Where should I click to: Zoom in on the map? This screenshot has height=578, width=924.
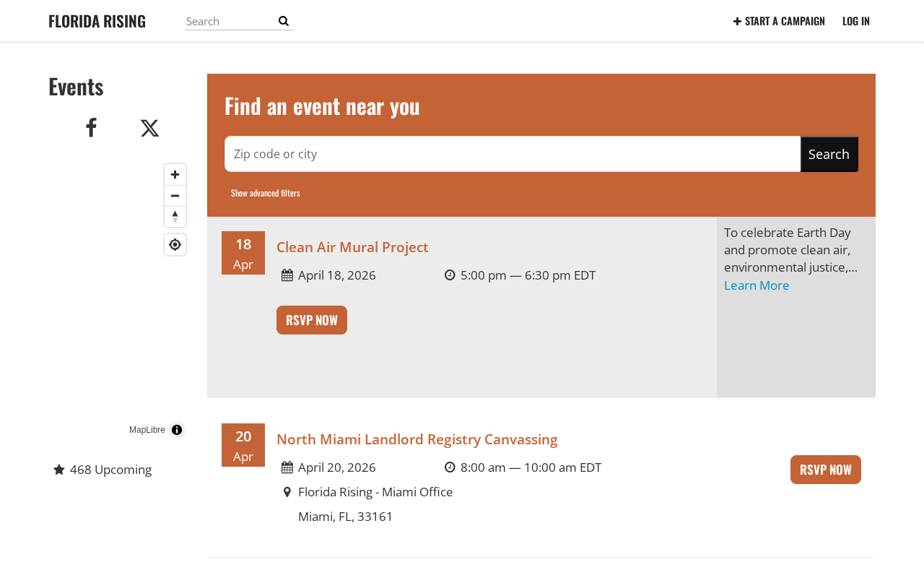(175, 175)
